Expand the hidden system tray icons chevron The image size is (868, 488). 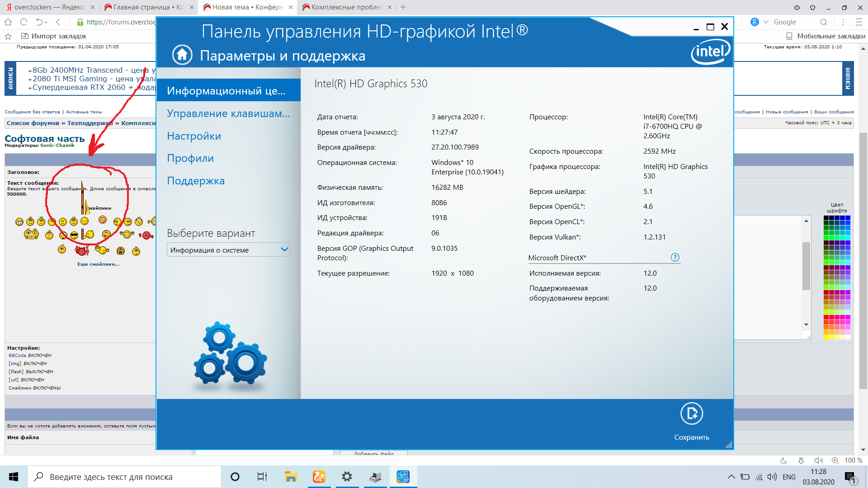click(x=731, y=477)
